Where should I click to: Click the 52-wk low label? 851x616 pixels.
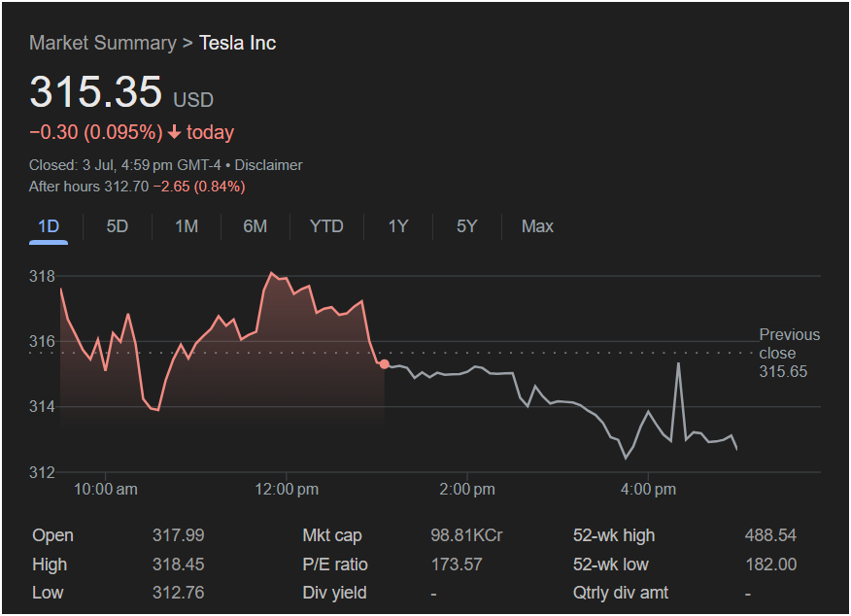pos(611,565)
